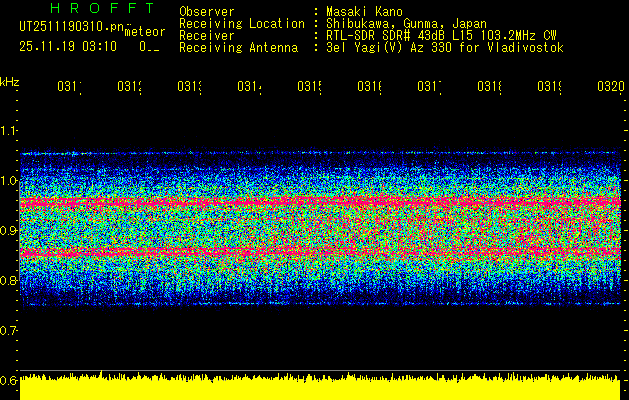The image size is (629, 400).
Task: Click the 1.1 kHz axis tick label
Action: coord(10,131)
